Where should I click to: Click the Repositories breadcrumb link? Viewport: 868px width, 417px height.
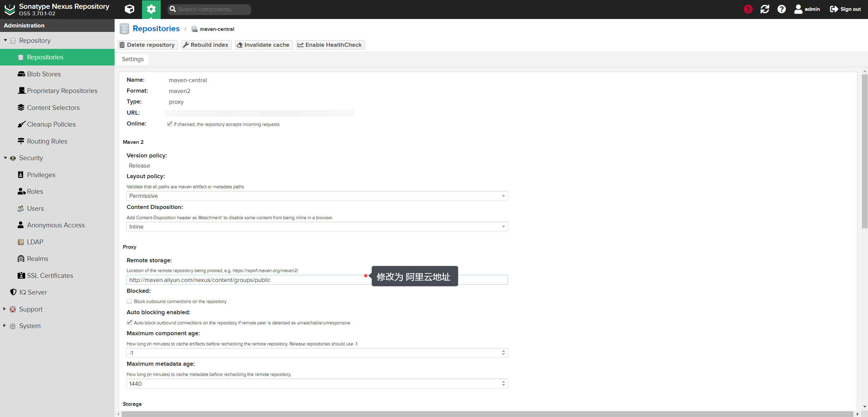click(156, 29)
